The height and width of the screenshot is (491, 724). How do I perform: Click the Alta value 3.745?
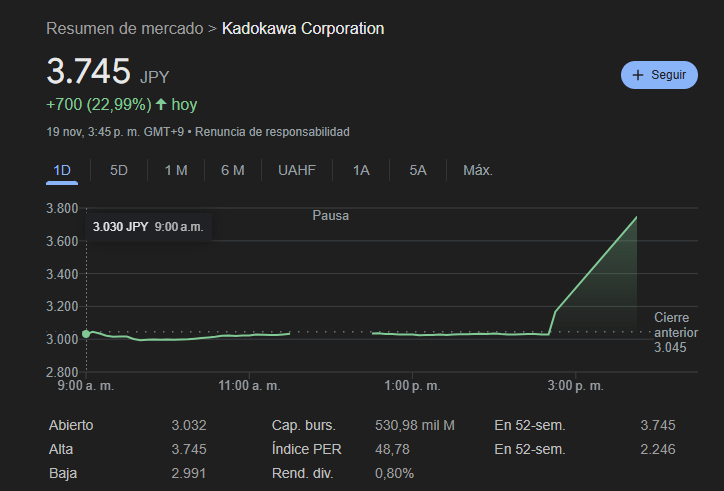pos(189,449)
